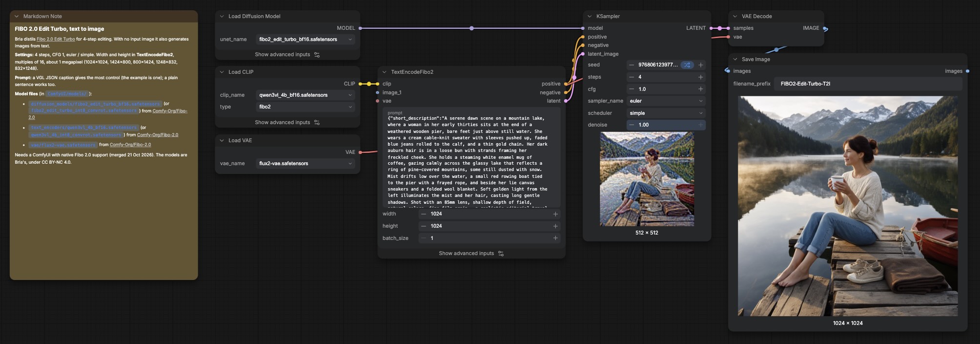Image resolution: width=980 pixels, height=344 pixels.
Task: Open the 1024 × 1024 Save Image output
Action: [848, 206]
